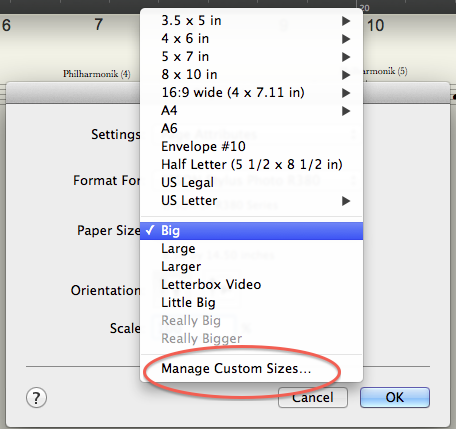
Task: Select the Larger paper size
Action: tap(251, 267)
